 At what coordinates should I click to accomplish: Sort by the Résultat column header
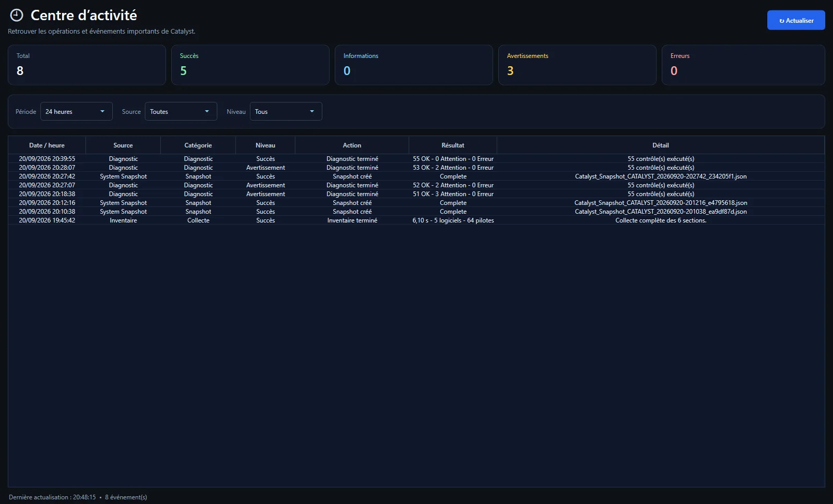click(453, 145)
